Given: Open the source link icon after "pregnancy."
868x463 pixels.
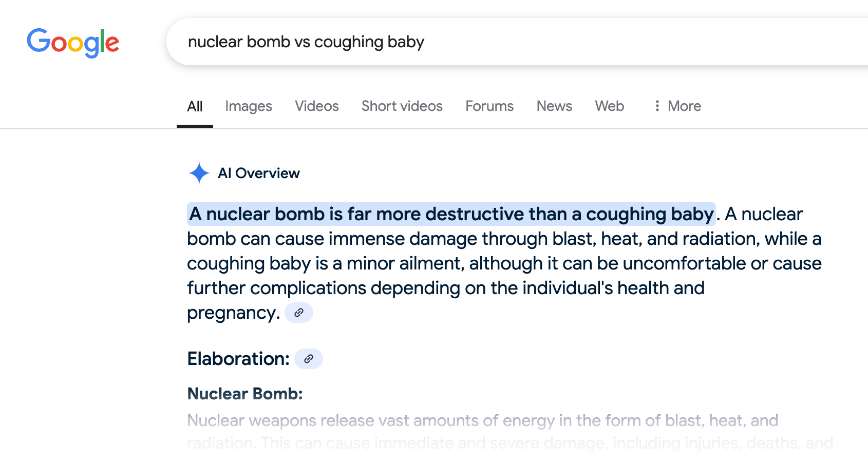Looking at the screenshot, I should pyautogui.click(x=299, y=313).
